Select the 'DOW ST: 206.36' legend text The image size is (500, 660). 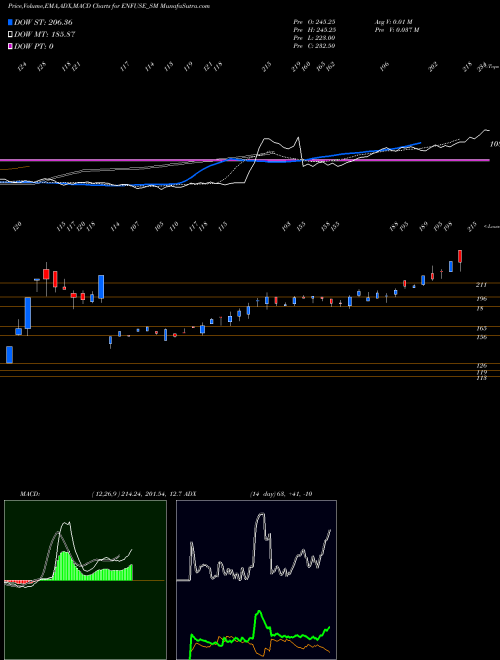point(43,22)
